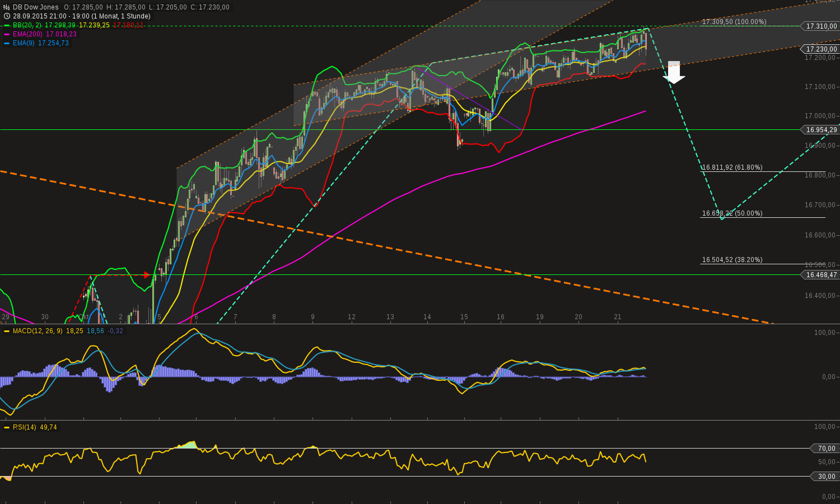Click the date axis label 8

274,317
